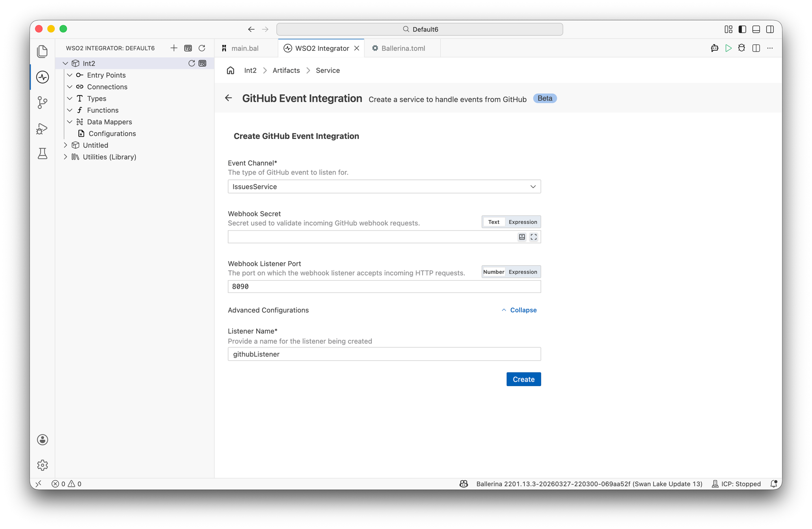Collapse Entry Points node
This screenshot has width=812, height=529.
pyautogui.click(x=70, y=75)
